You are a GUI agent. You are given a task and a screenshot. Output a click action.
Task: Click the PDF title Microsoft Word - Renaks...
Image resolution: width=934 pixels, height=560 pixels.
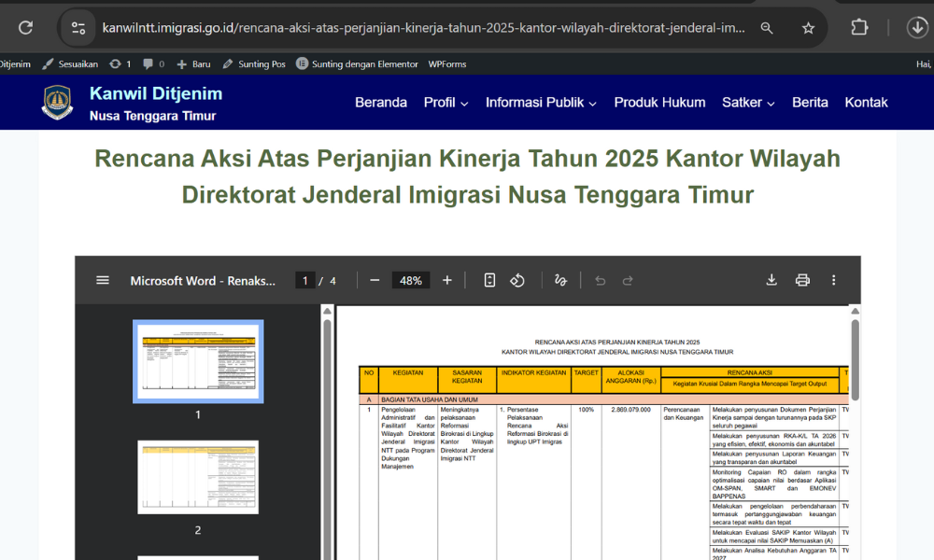[x=203, y=281]
